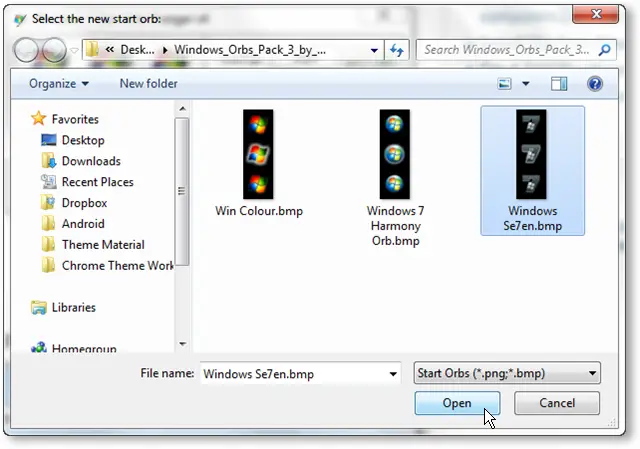The width and height of the screenshot is (640, 449).
Task: Cancel the file selection dialog
Action: coord(557,403)
